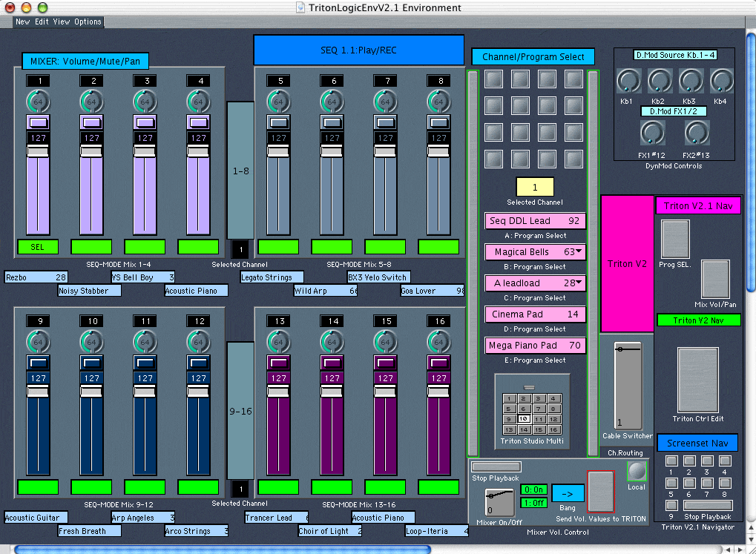This screenshot has width=756, height=554.
Task: Toggle the Local switch
Action: [x=636, y=471]
